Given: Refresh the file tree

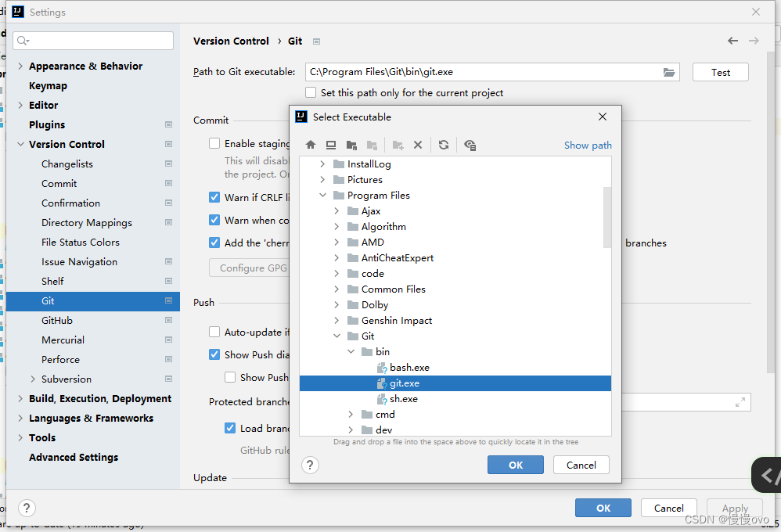Looking at the screenshot, I should (444, 145).
